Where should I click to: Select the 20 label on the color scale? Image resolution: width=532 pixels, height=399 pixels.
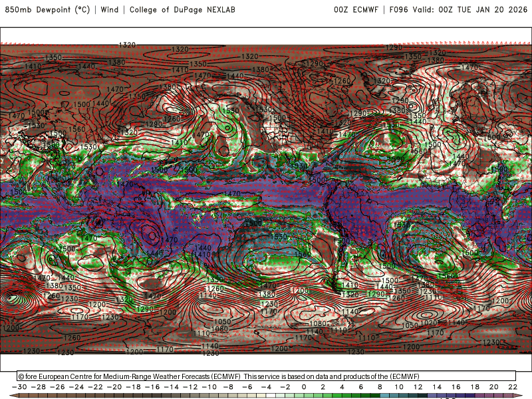(494, 387)
